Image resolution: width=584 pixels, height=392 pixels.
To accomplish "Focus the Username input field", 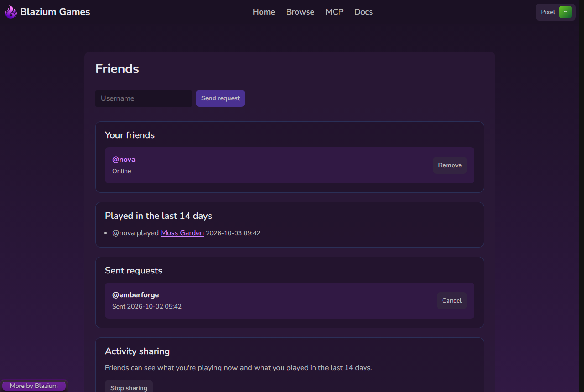I will click(x=144, y=98).
